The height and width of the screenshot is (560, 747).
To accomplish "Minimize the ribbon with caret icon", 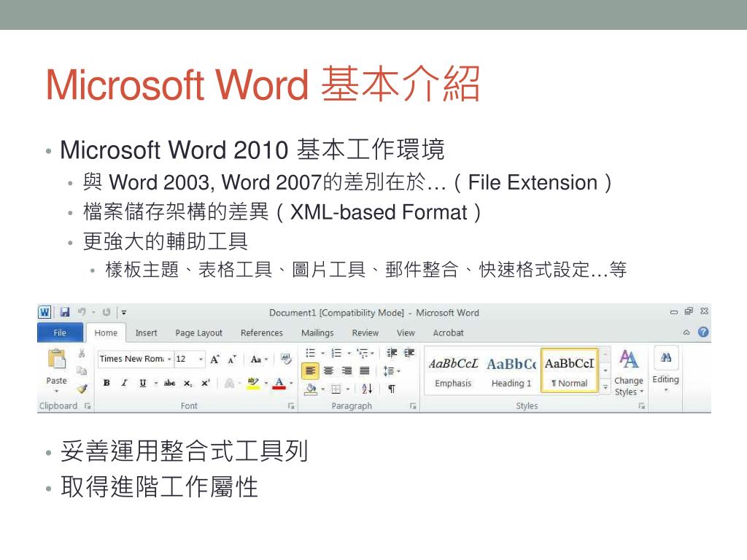I will coord(686,332).
